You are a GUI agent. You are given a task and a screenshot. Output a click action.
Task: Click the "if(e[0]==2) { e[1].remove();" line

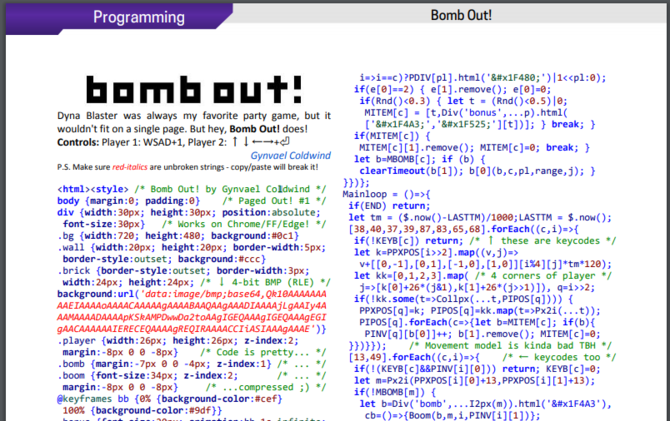[453, 89]
